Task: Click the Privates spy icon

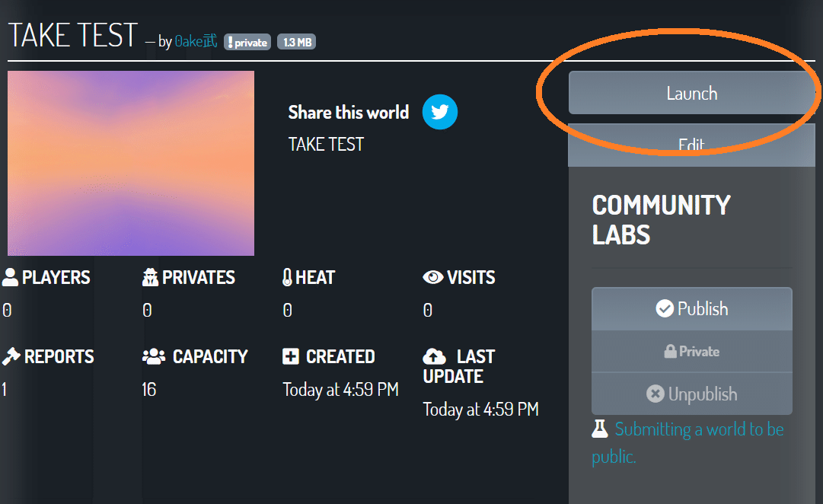Action: [150, 278]
